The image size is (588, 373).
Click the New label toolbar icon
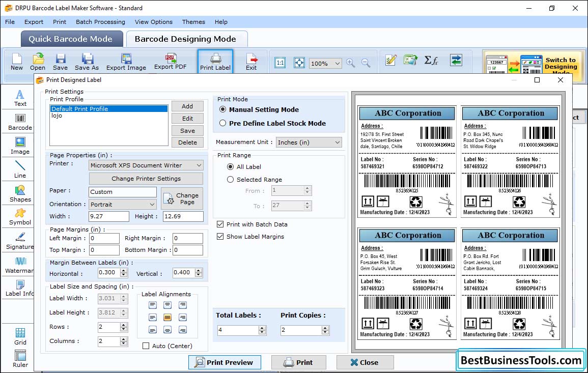[16, 62]
